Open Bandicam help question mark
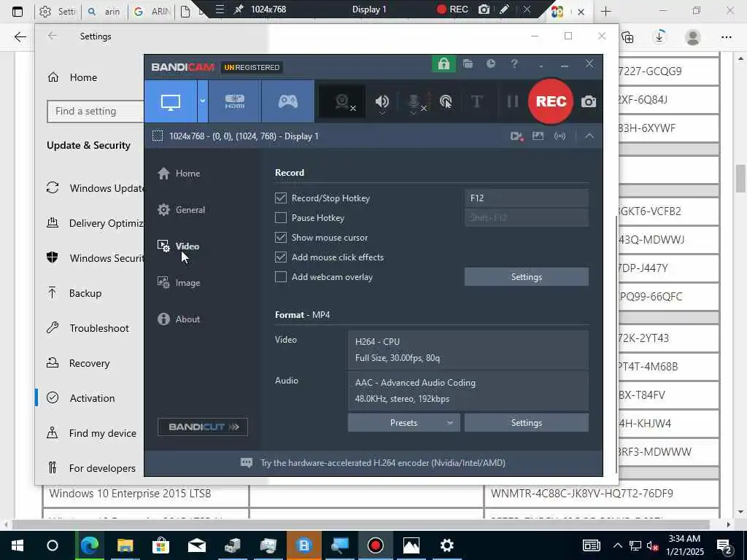 514,64
